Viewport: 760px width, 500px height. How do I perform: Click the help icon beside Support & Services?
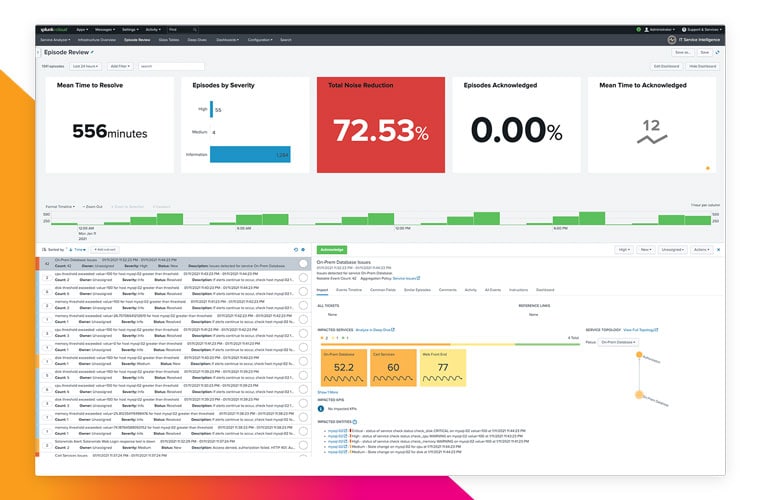tap(684, 30)
